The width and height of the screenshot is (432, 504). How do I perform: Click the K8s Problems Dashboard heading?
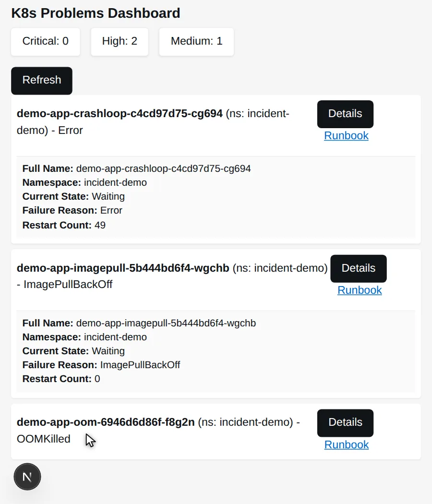(x=96, y=13)
